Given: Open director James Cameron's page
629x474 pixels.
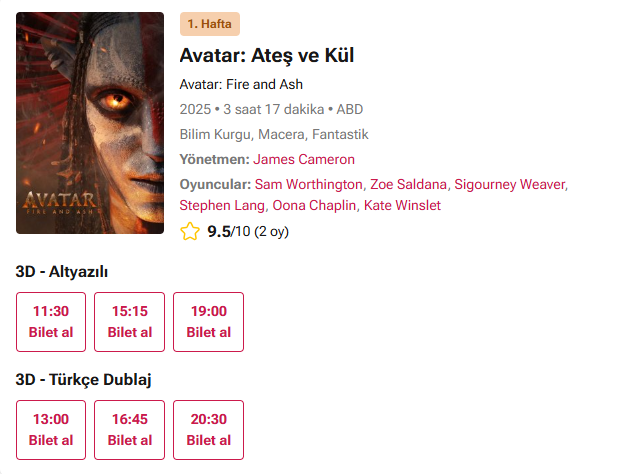Looking at the screenshot, I should pos(304,159).
